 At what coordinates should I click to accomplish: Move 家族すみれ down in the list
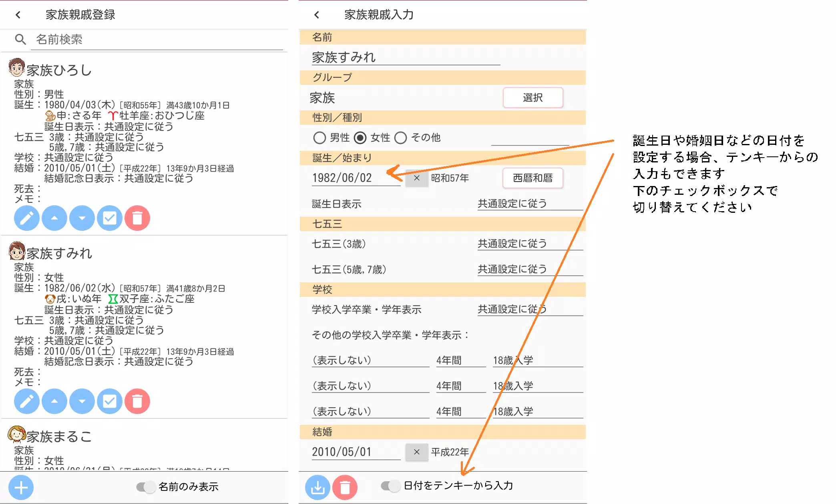pos(82,401)
